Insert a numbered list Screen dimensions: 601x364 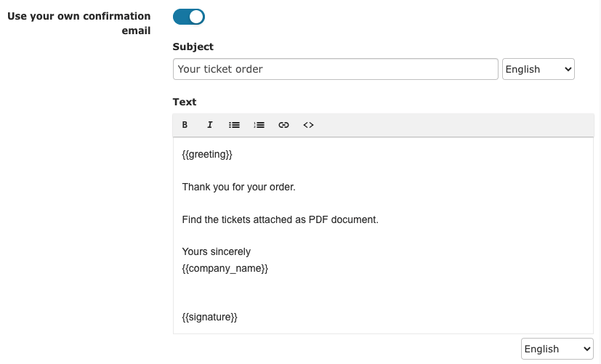tap(259, 125)
